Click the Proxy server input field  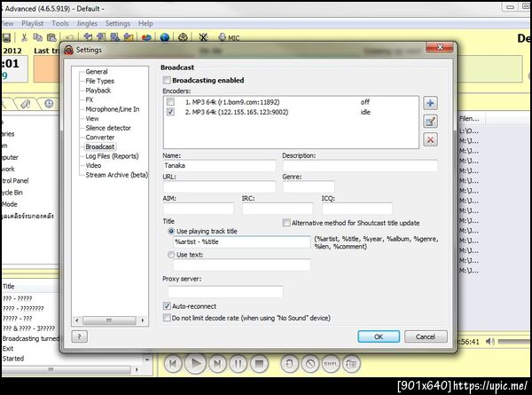[225, 292]
